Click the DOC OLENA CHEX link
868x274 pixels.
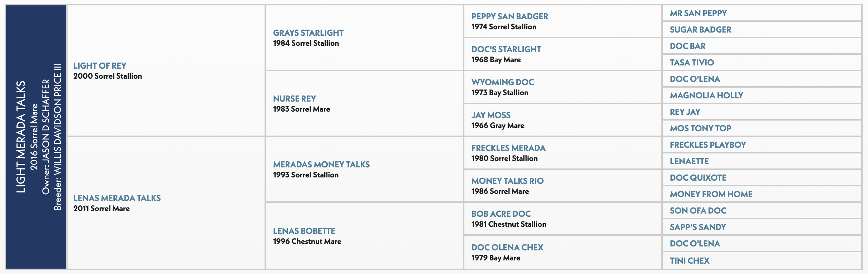click(x=507, y=248)
